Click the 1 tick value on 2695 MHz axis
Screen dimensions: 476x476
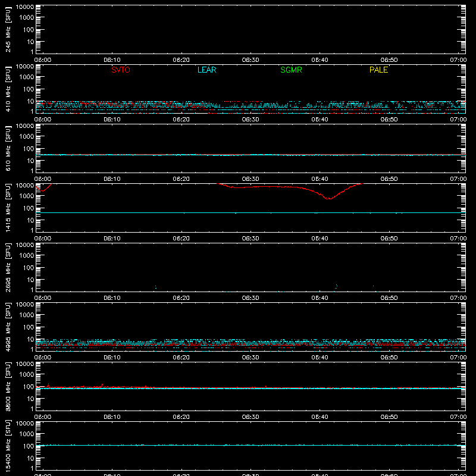pyautogui.click(x=32, y=290)
